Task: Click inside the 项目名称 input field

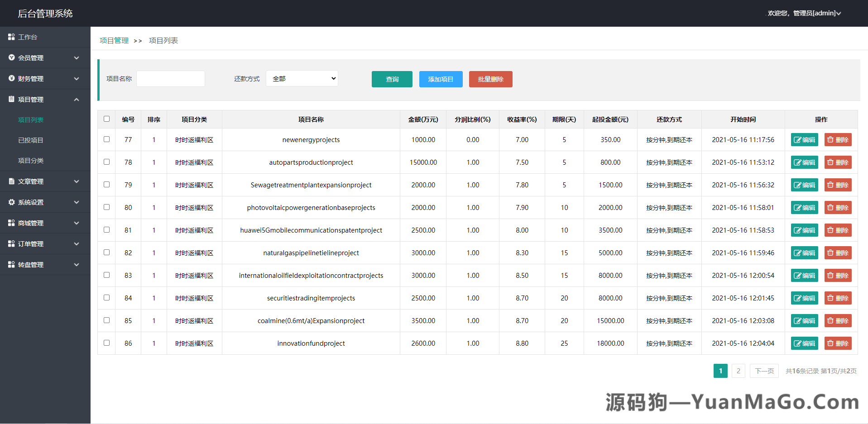Action: coord(170,78)
